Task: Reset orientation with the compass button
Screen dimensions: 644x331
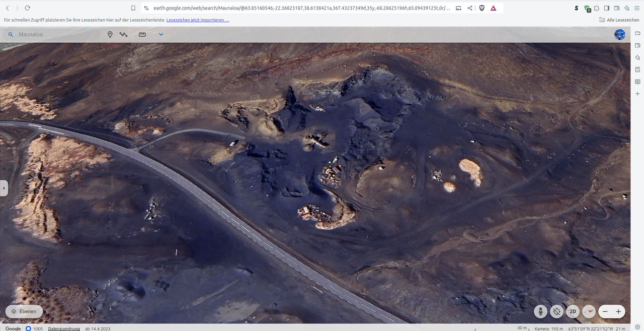Action: click(589, 311)
